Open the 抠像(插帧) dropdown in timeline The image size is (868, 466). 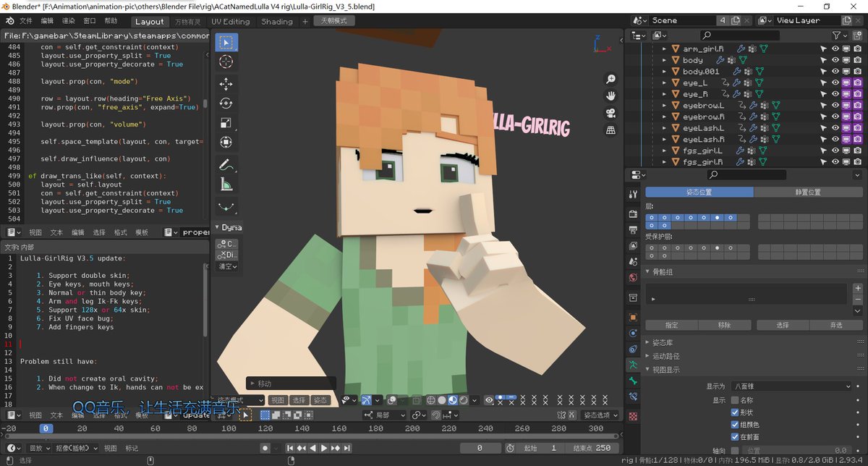[77, 448]
